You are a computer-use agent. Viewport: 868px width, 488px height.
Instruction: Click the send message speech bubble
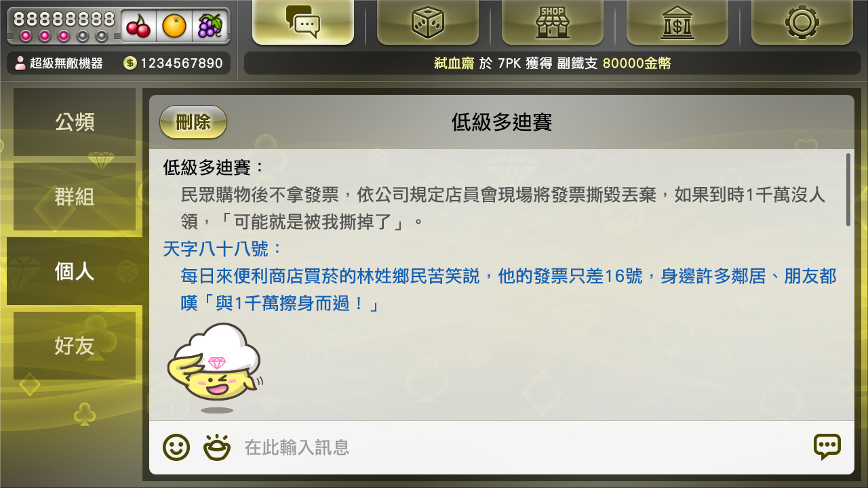[827, 447]
